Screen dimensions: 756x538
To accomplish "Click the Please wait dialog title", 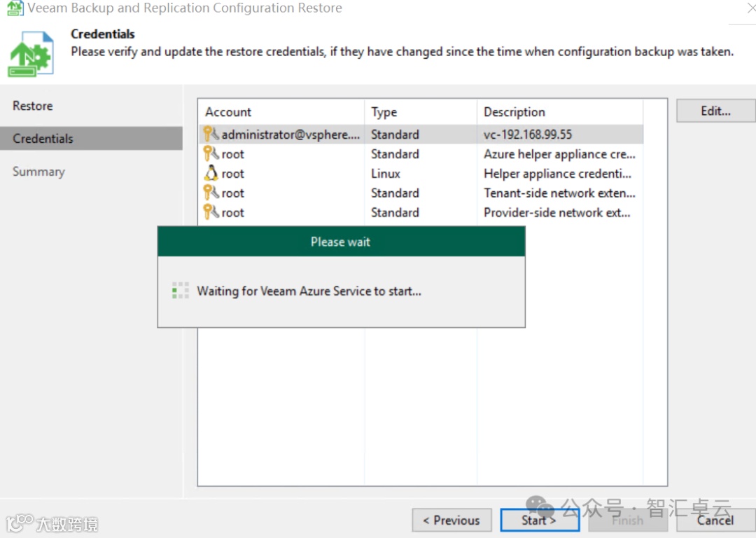I will pyautogui.click(x=340, y=242).
